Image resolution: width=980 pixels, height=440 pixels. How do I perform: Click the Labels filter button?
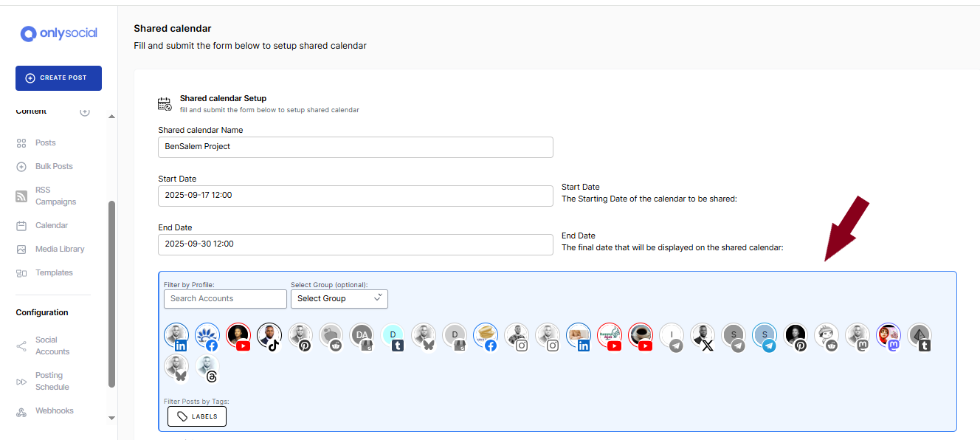pyautogui.click(x=197, y=416)
